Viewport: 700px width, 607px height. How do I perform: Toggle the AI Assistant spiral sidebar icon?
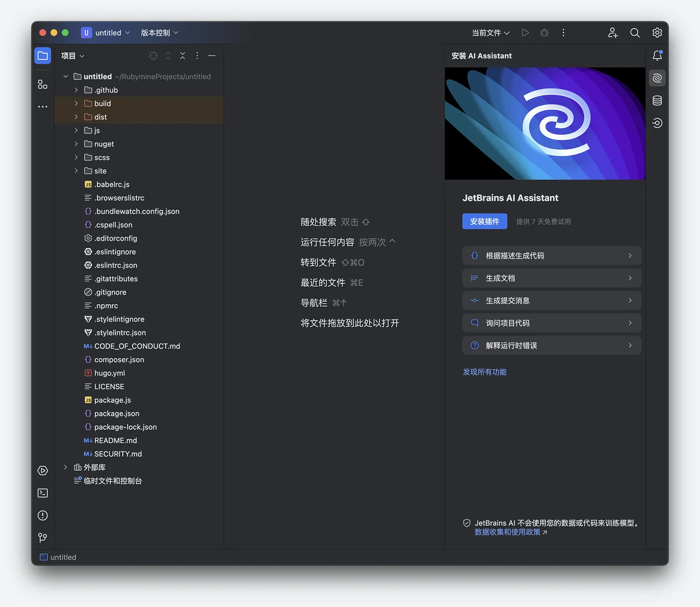657,78
